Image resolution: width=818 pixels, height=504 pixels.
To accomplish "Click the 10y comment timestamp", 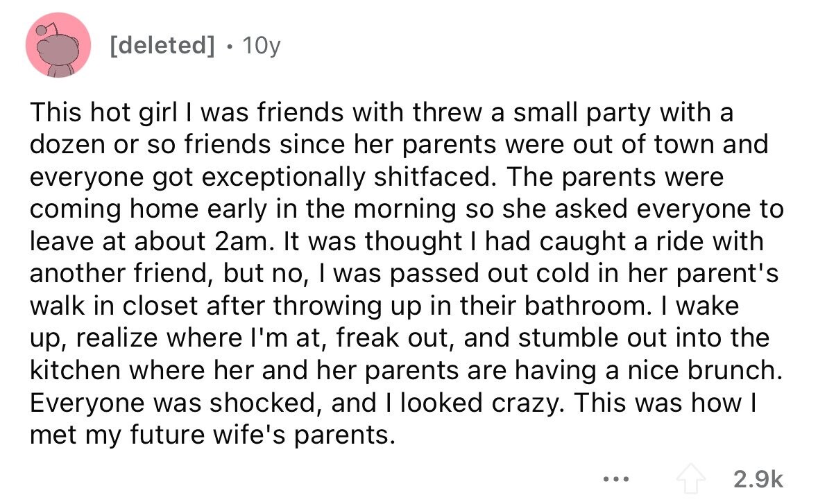I will 262,46.
